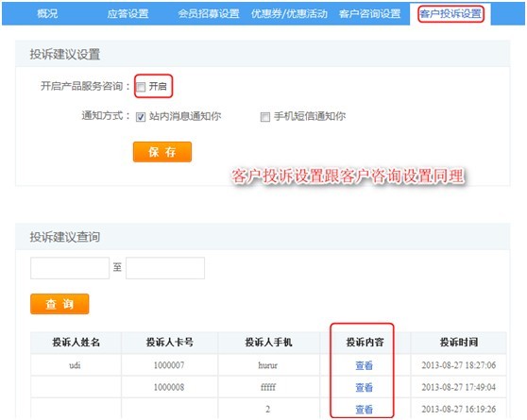
Task: Open the 概况 tab
Action: pos(47,14)
